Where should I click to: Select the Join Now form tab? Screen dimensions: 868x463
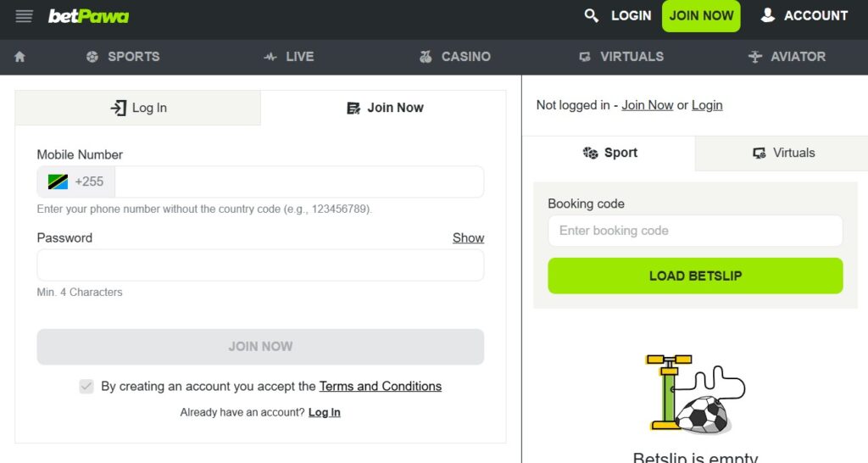[x=384, y=108]
